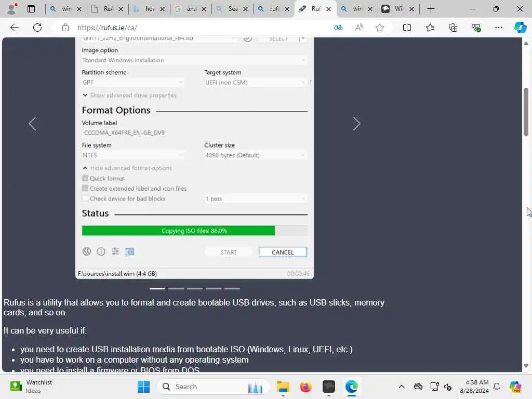This screenshot has height=399, width=532.
Task: Click Rufus log icon
Action: tap(129, 252)
